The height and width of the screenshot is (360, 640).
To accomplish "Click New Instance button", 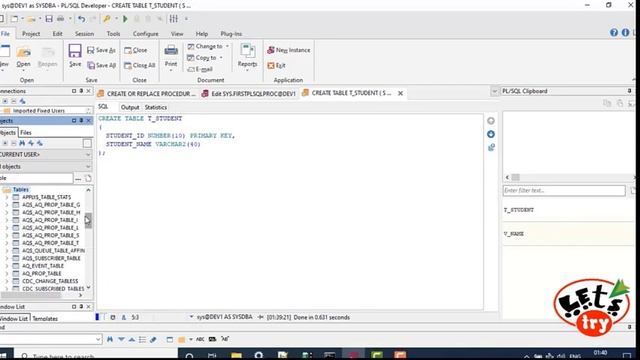I will pyautogui.click(x=289, y=50).
